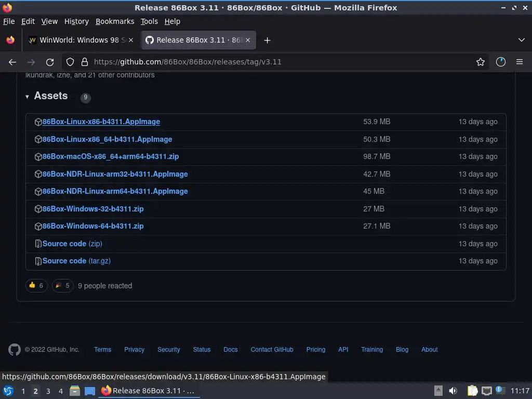Download 86Box-NDR-Linux-arm32-b4311.AppImage
Screen dimensions: 532x399
pos(115,174)
